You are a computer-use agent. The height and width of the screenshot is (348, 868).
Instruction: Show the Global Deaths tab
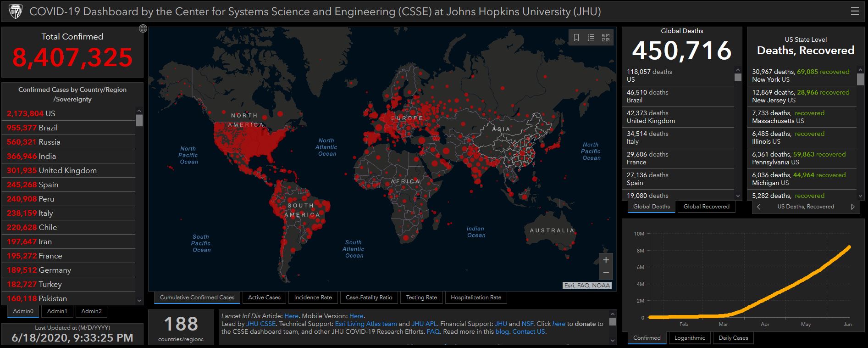click(652, 207)
